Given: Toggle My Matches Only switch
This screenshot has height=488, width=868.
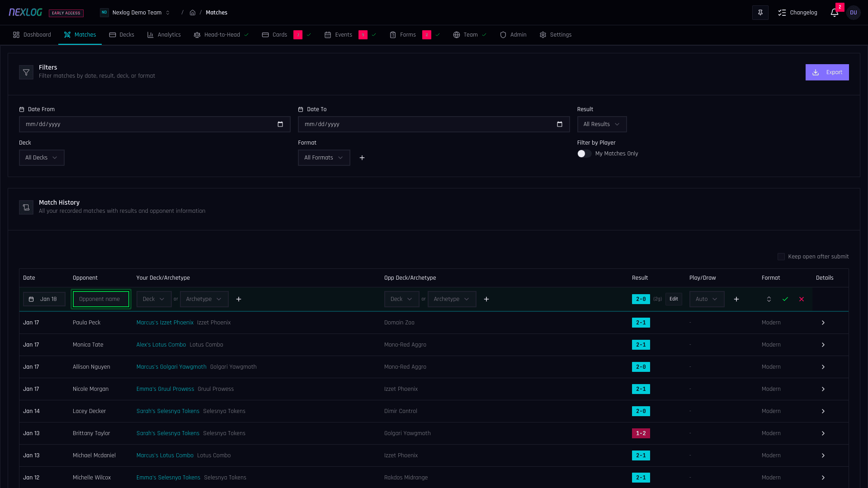Looking at the screenshot, I should tap(584, 154).
